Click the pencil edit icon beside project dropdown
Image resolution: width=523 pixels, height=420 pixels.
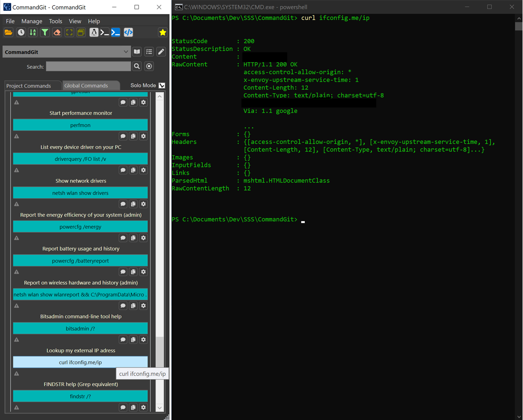click(x=161, y=52)
